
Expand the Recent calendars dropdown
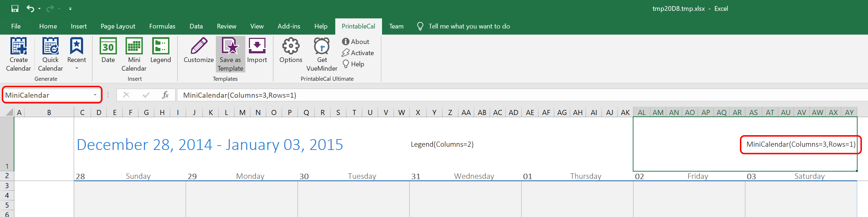pyautogui.click(x=77, y=68)
